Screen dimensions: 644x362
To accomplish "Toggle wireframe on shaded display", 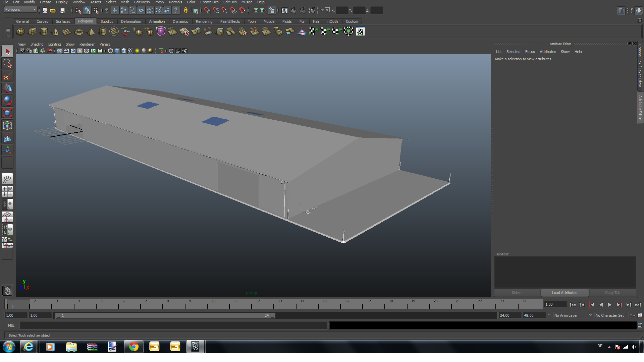I will tap(124, 51).
